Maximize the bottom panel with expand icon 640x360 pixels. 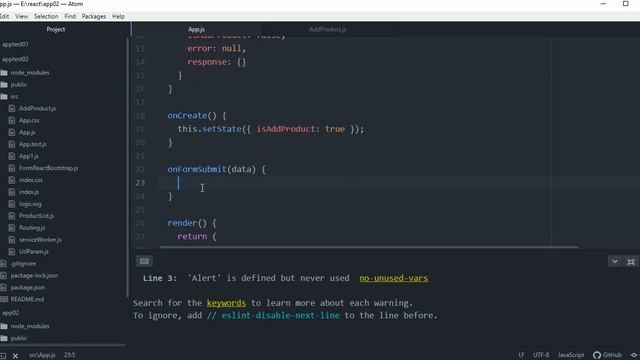point(631,261)
